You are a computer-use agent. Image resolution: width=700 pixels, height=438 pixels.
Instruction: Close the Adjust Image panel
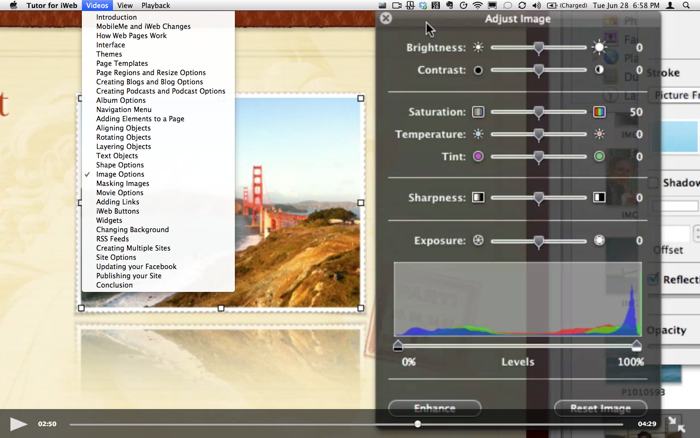pyautogui.click(x=386, y=18)
